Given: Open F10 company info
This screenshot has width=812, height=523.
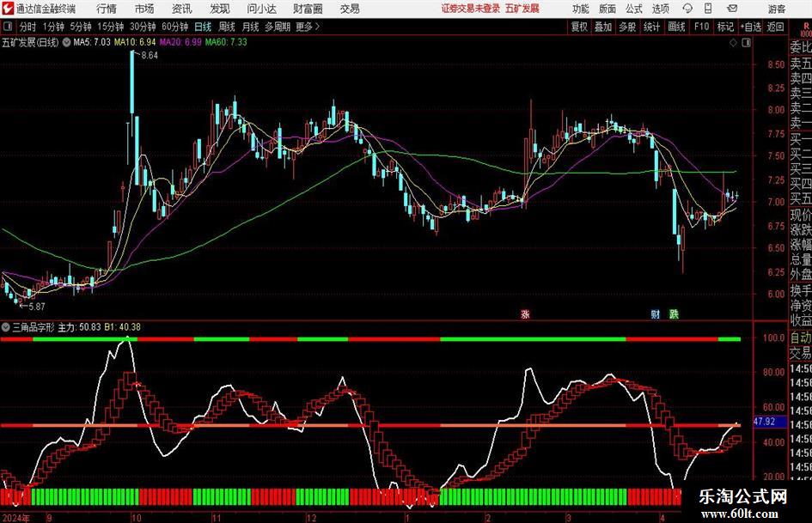Looking at the screenshot, I should pos(701,27).
